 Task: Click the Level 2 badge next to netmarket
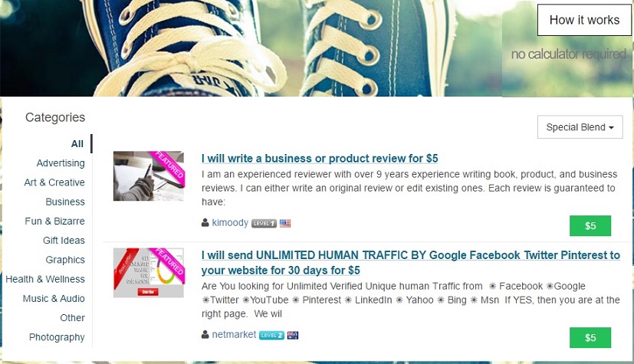[271, 335]
